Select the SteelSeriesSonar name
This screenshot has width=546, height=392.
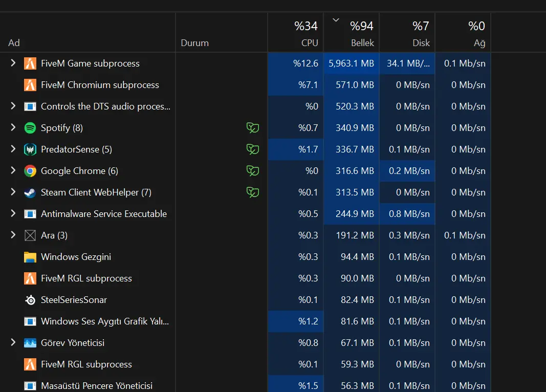[74, 300]
